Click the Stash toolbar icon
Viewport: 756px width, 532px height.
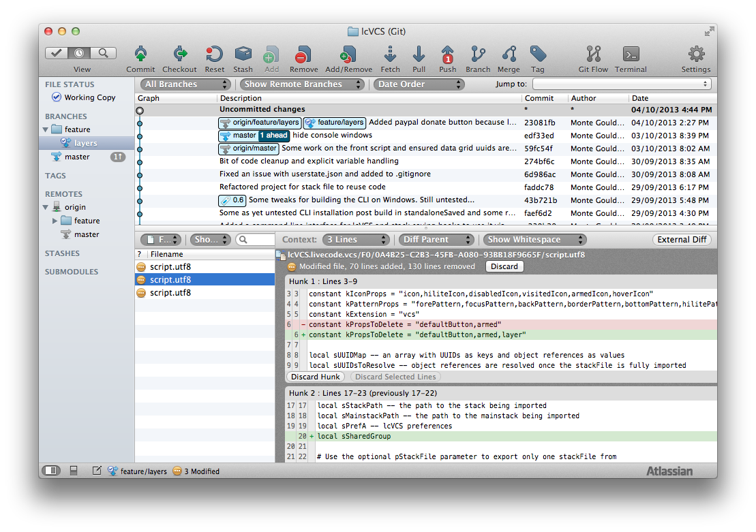click(x=243, y=54)
